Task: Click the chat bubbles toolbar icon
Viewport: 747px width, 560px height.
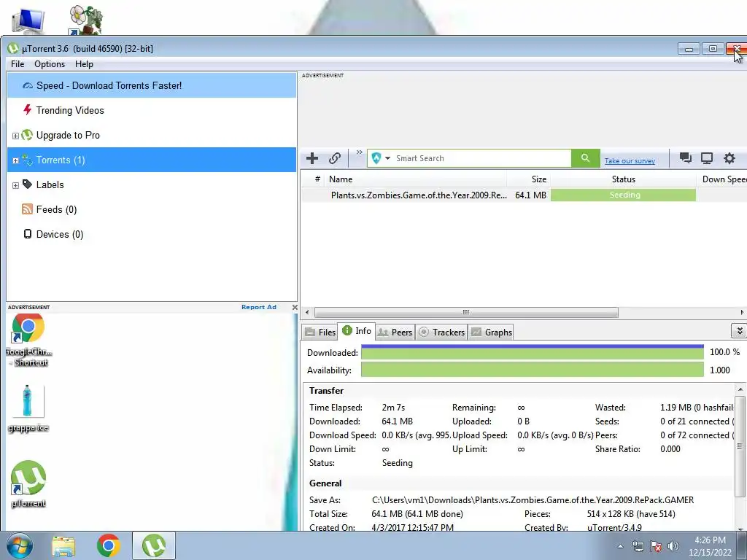Action: click(x=686, y=158)
